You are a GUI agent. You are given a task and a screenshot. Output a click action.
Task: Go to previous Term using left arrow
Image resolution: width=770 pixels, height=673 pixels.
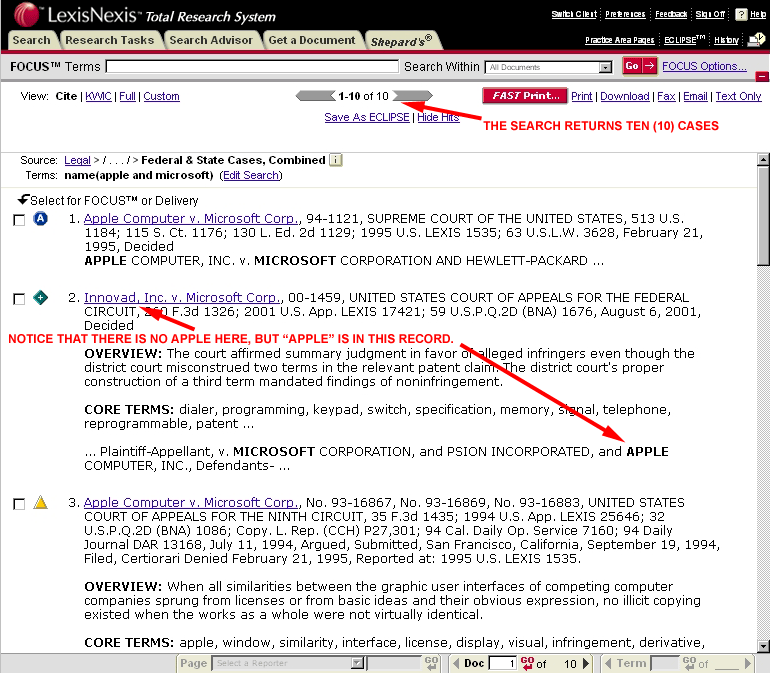coord(608,663)
